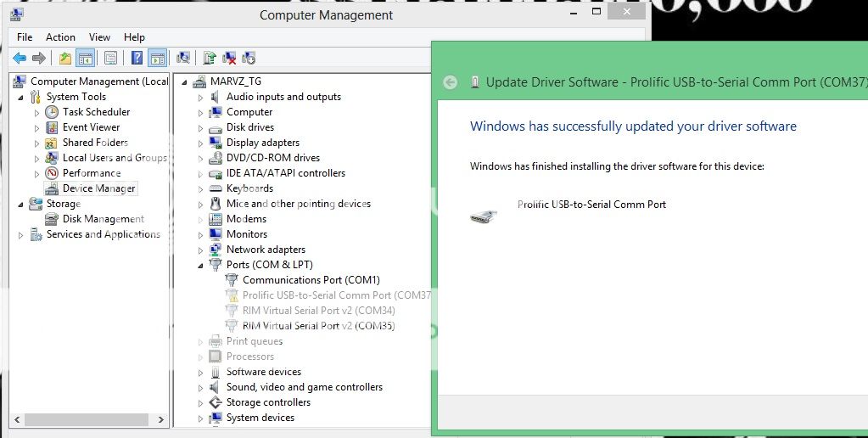868x438 pixels.
Task: Select Disk Management item
Action: tap(103, 219)
